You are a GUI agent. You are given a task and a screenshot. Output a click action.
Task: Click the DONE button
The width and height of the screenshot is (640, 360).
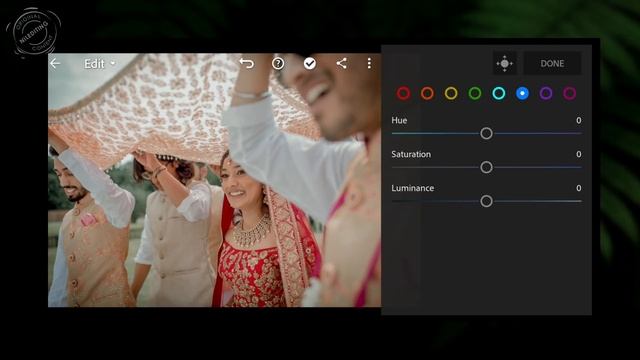tap(552, 64)
